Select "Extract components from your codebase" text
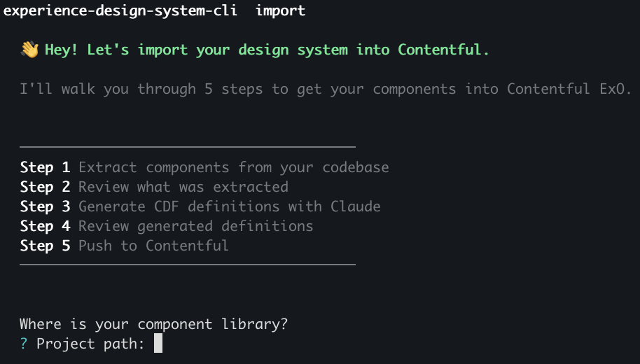Viewport: 640px width, 364px height. click(233, 167)
